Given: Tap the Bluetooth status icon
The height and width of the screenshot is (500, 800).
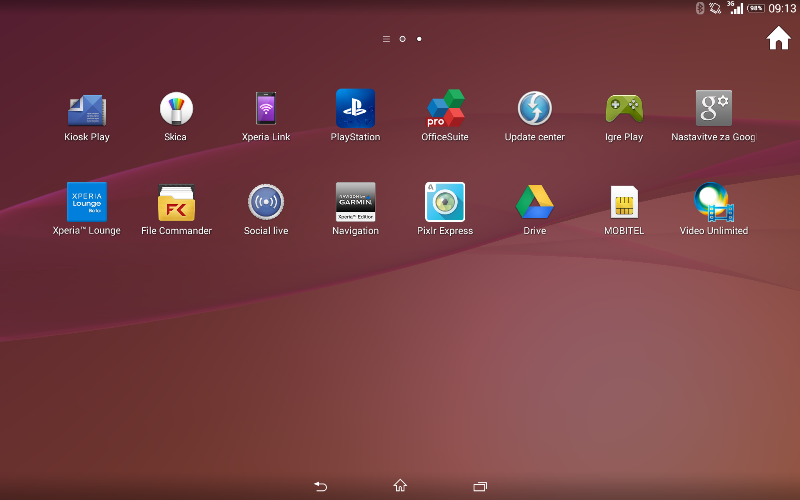Looking at the screenshot, I should [x=700, y=8].
